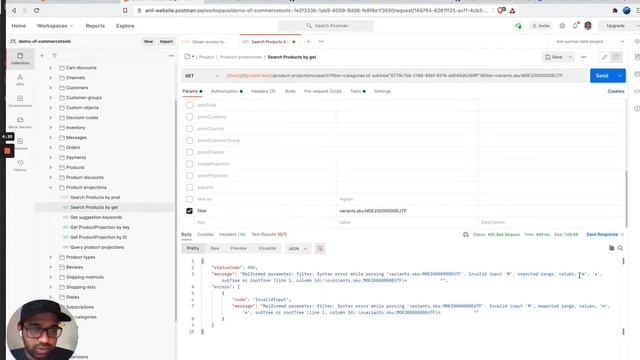Click the network globe icon near status
The image size is (640, 360).
tap(466, 235)
